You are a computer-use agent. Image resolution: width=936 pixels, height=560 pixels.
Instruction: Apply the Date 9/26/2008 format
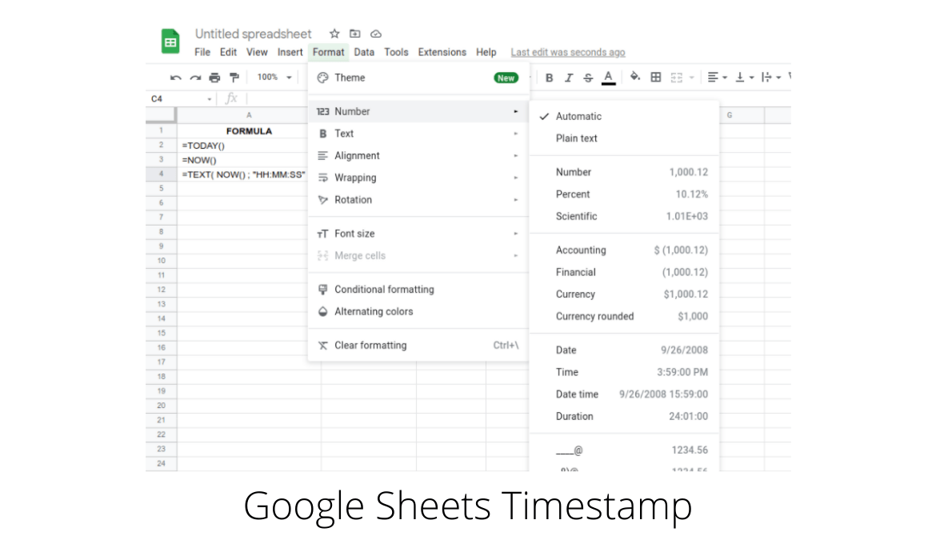point(624,350)
